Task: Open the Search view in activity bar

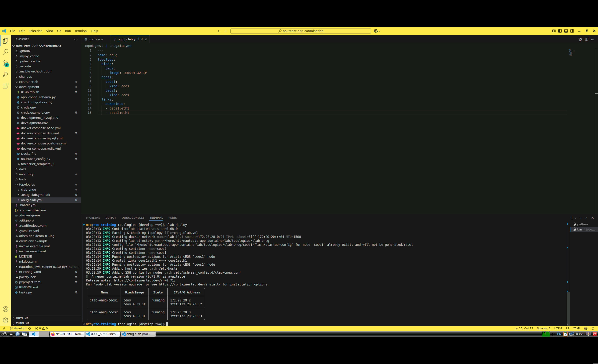Action: pyautogui.click(x=6, y=52)
